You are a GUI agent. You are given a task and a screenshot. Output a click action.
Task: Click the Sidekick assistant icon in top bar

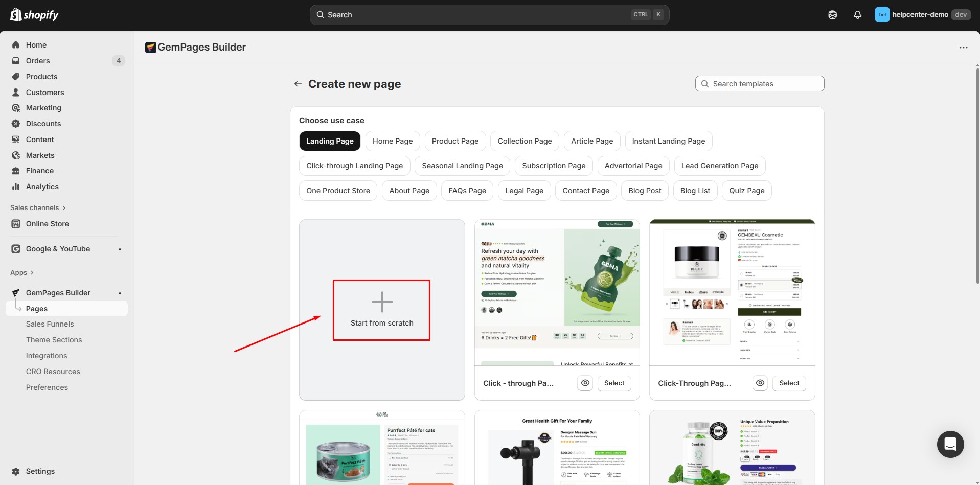(832, 15)
